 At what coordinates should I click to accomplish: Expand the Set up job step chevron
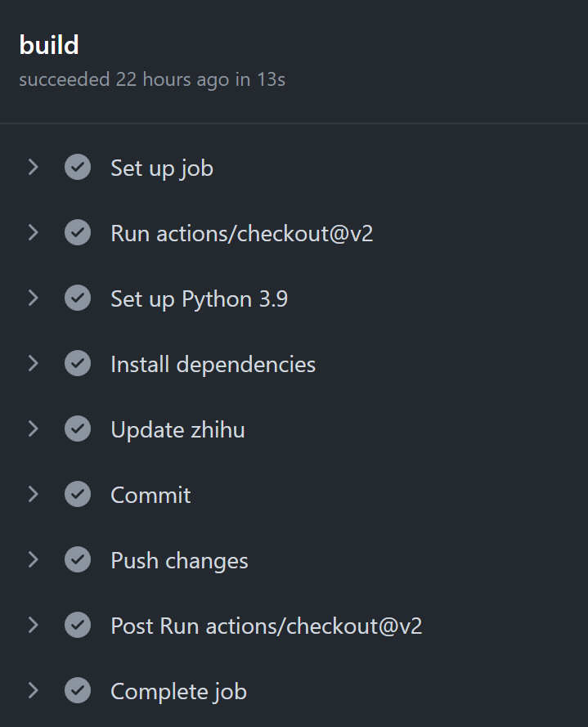coord(33,168)
